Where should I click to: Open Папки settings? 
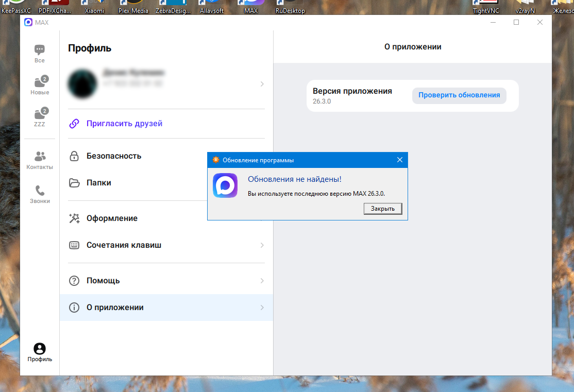(x=166, y=183)
